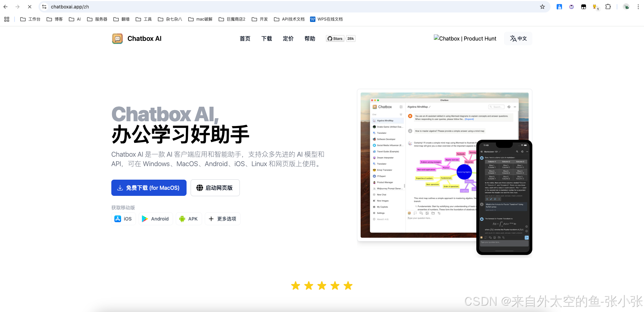Viewport: 644px width, 312px height.
Task: Expand 更多选项 for more download options
Action: (x=222, y=219)
